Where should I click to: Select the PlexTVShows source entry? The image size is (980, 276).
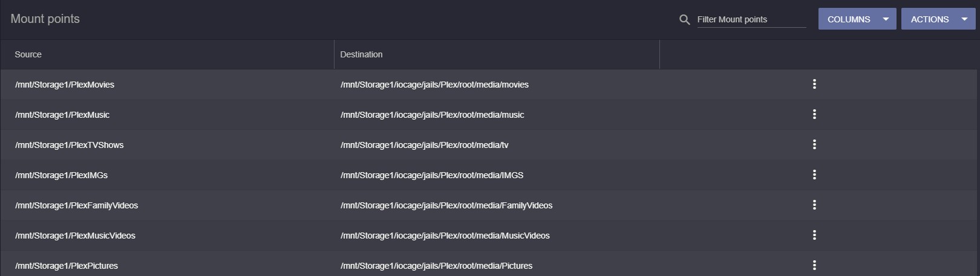pyautogui.click(x=70, y=145)
